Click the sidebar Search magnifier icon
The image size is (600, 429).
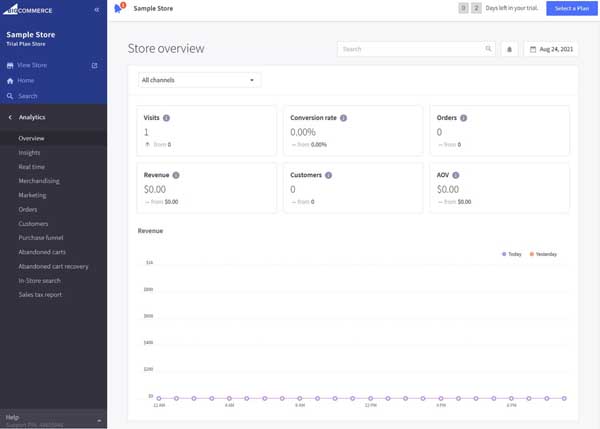[10, 96]
